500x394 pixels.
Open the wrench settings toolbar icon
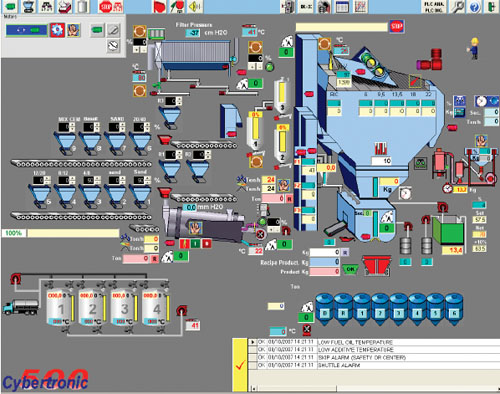[458, 6]
